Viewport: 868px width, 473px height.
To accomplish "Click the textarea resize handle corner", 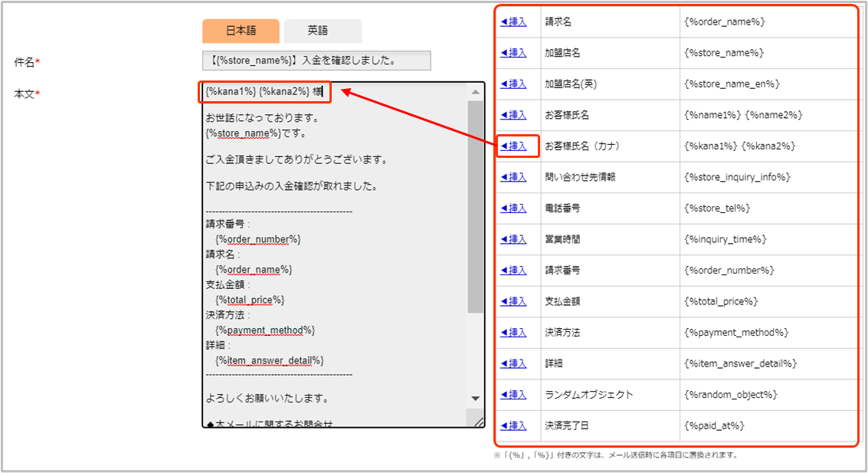I will pyautogui.click(x=478, y=421).
